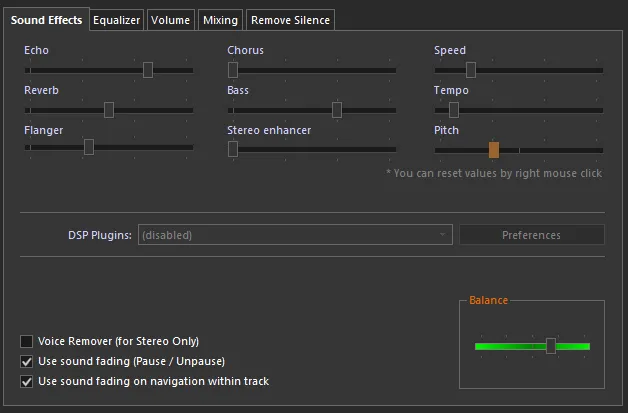Click the Speed label
The width and height of the screenshot is (628, 413).
(450, 50)
